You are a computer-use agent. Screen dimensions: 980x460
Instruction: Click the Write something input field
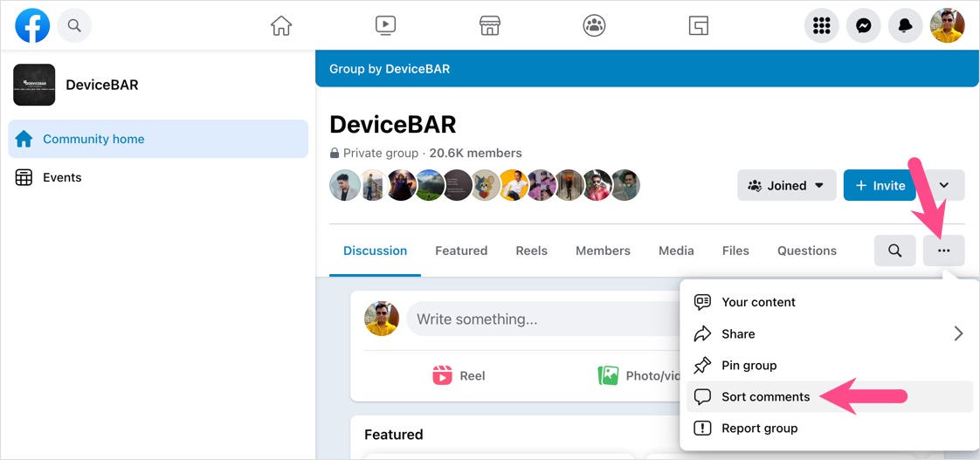coord(542,319)
